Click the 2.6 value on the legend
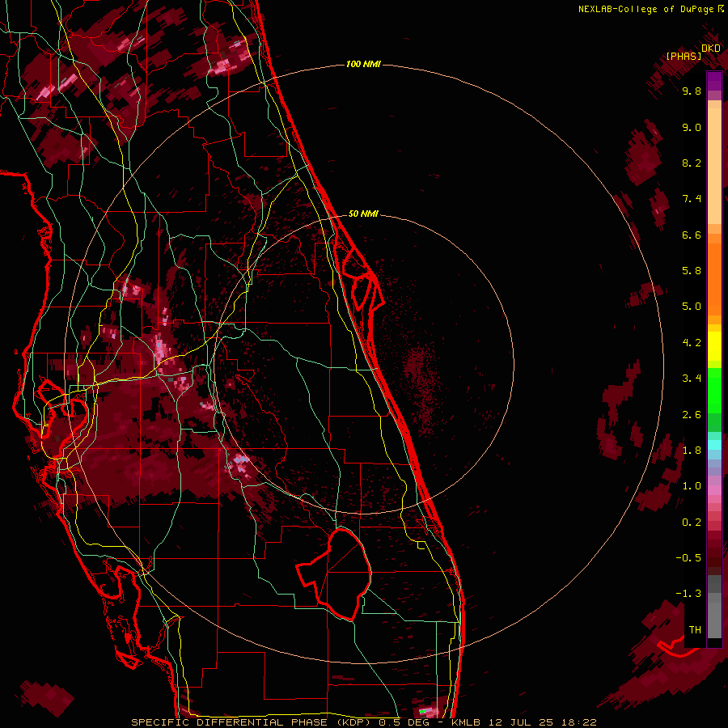The height and width of the screenshot is (728, 728). pos(692,415)
